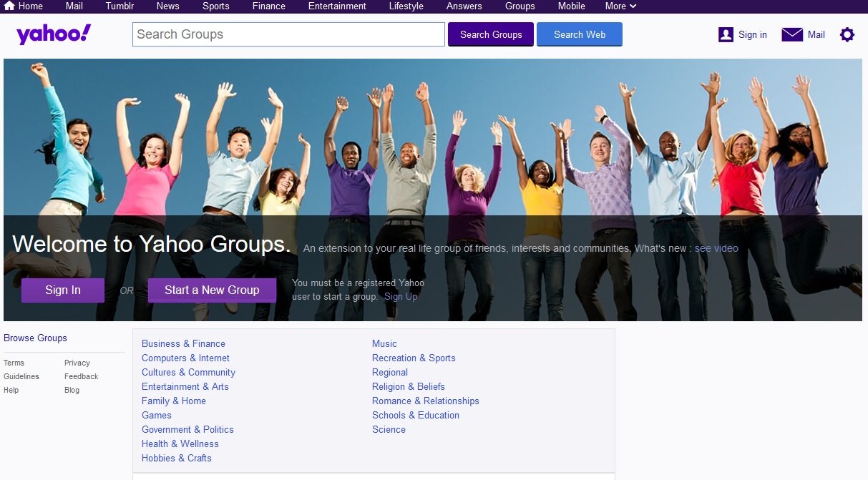This screenshot has width=868, height=480.
Task: Focus the Search Groups input field
Action: tap(288, 34)
